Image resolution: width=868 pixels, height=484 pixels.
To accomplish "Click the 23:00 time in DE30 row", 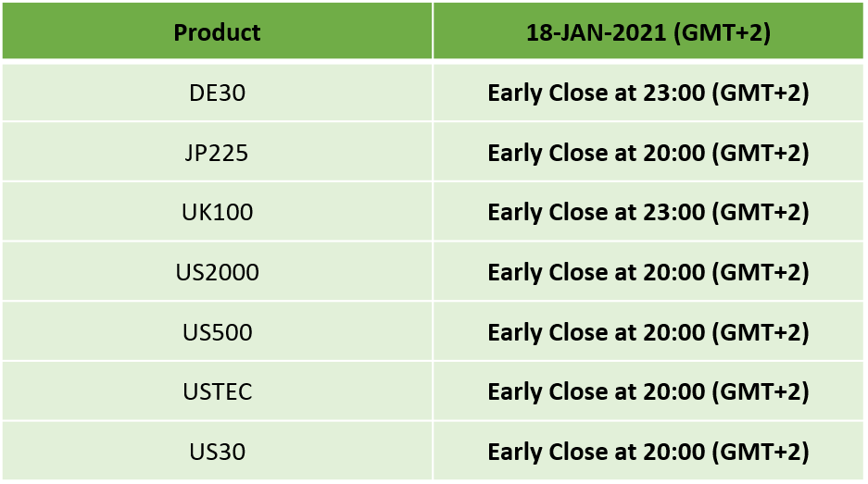I will [x=673, y=93].
